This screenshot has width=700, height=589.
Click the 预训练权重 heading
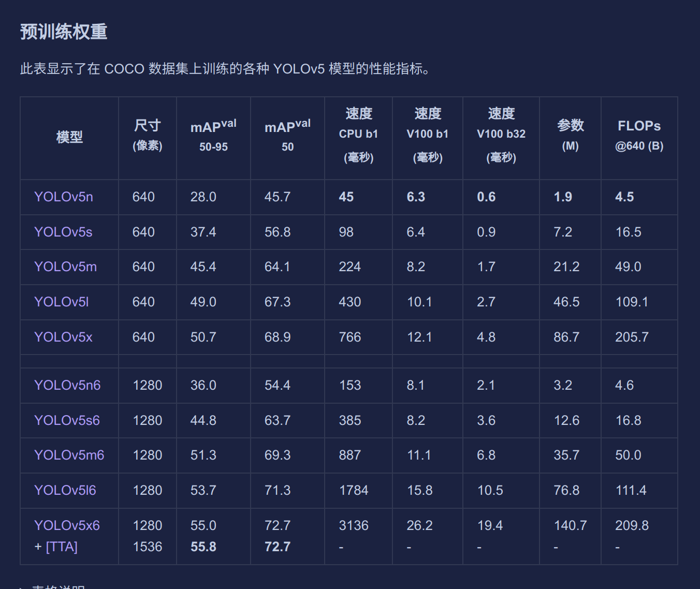coord(64,32)
